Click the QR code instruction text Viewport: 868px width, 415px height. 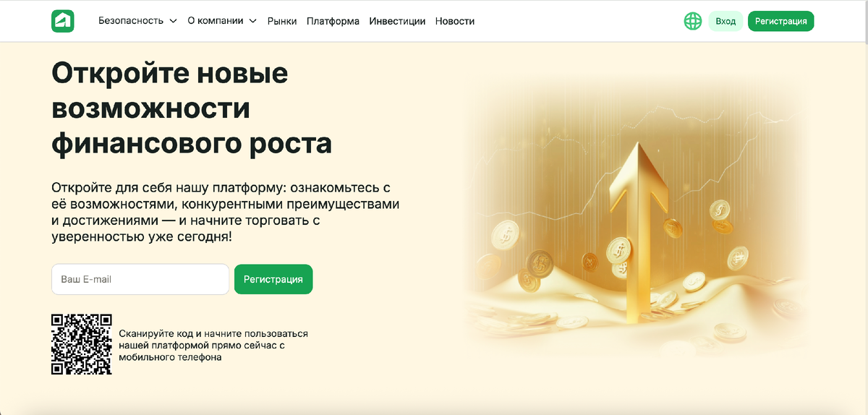pyautogui.click(x=213, y=345)
